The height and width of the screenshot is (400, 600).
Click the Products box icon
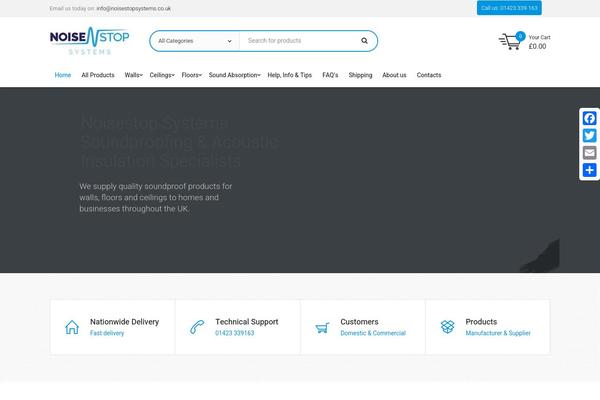pos(447,327)
